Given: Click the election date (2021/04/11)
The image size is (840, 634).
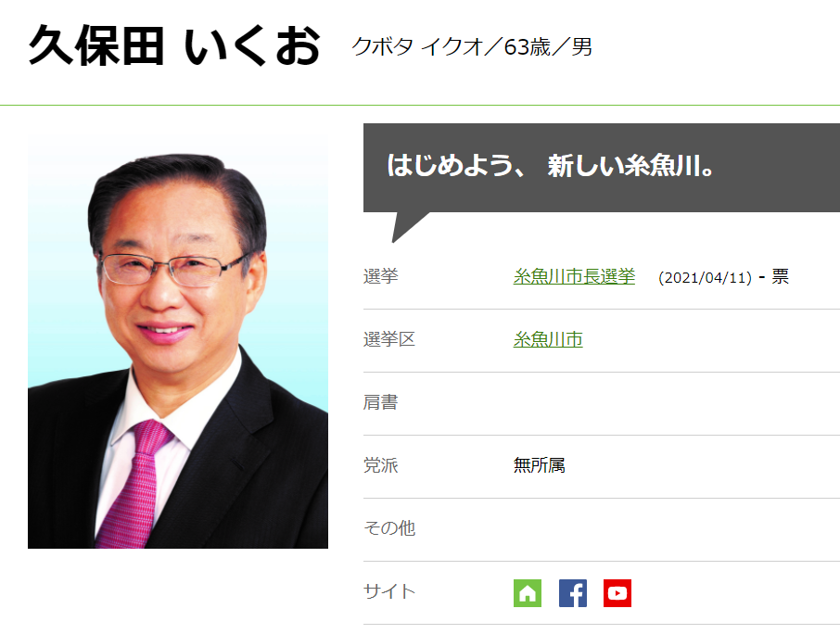Looking at the screenshot, I should (705, 277).
